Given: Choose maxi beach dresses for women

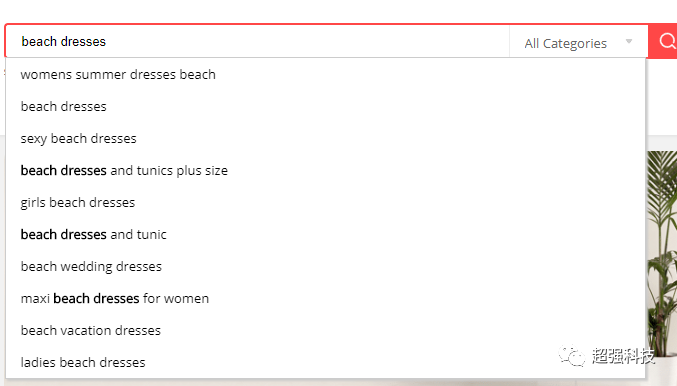Looking at the screenshot, I should (326, 298).
